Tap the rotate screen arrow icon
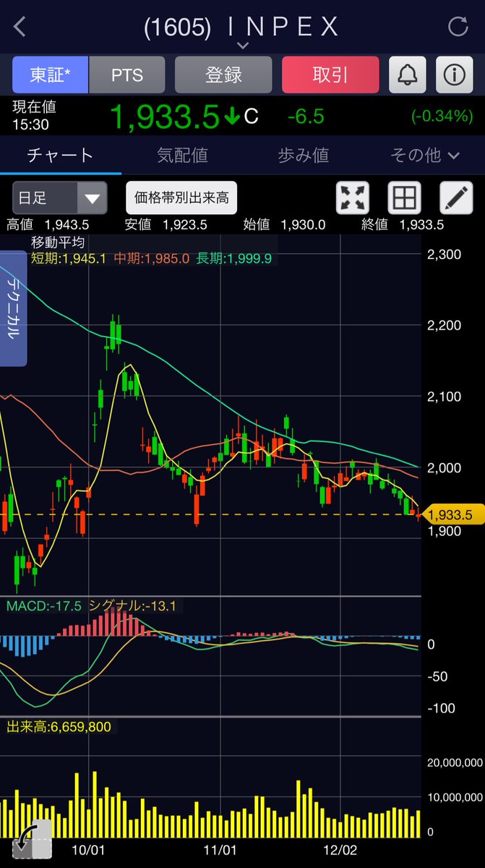 tap(32, 838)
